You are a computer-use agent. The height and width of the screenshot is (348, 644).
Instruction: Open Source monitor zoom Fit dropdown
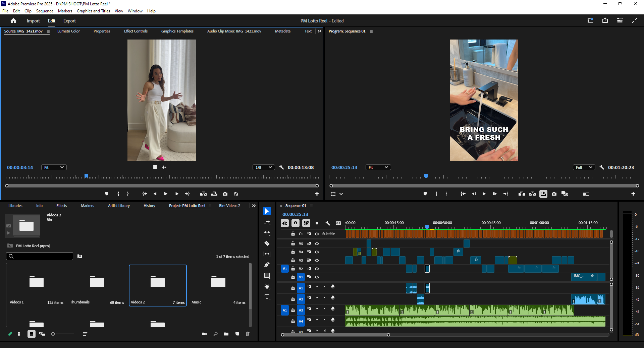click(54, 167)
